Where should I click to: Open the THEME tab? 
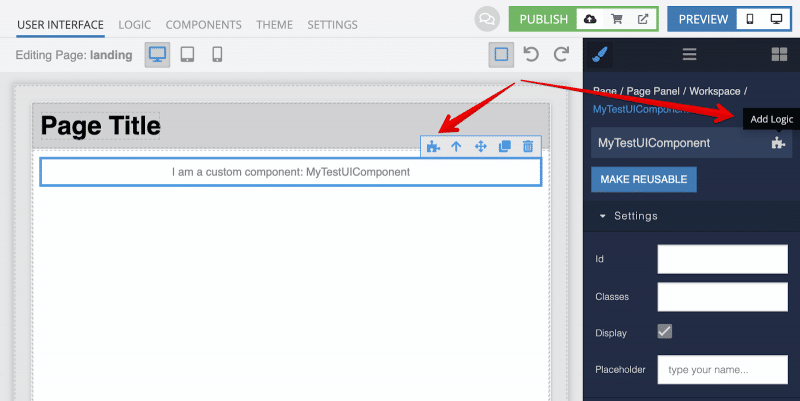(274, 23)
